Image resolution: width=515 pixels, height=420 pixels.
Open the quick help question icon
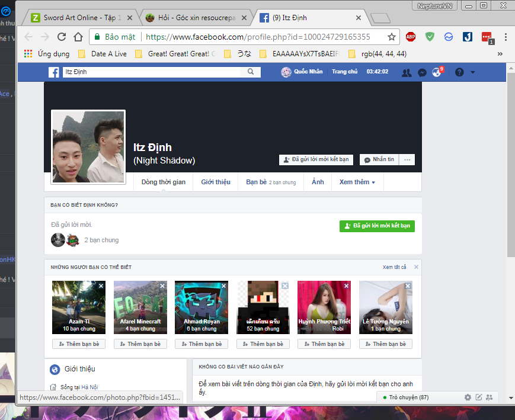pos(459,72)
